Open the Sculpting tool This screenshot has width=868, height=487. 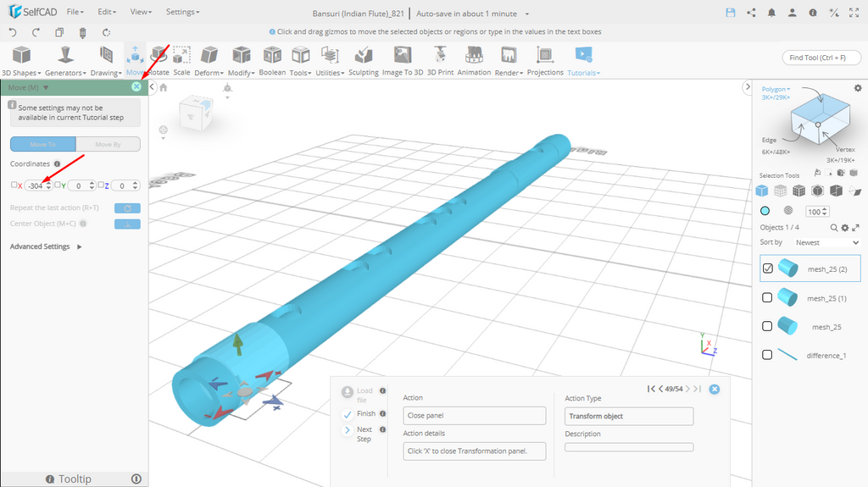click(363, 59)
